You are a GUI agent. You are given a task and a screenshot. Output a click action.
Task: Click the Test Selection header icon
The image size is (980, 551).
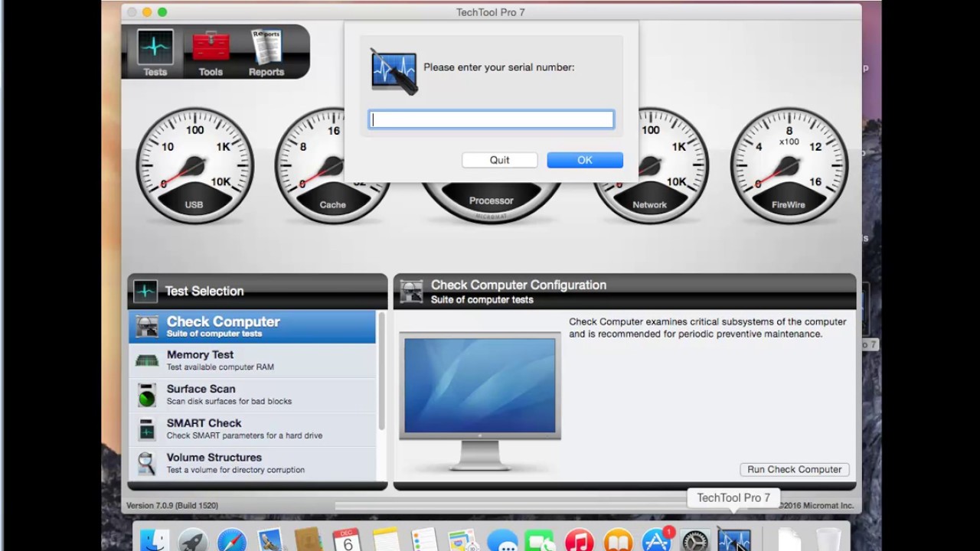145,291
